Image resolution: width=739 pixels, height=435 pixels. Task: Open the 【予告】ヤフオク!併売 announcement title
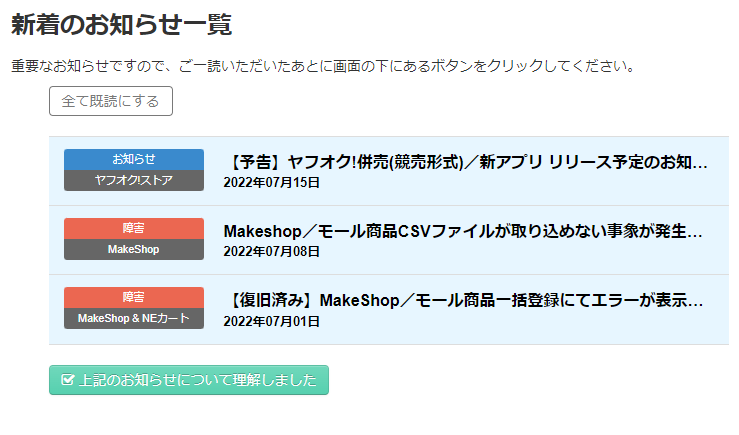click(x=465, y=162)
